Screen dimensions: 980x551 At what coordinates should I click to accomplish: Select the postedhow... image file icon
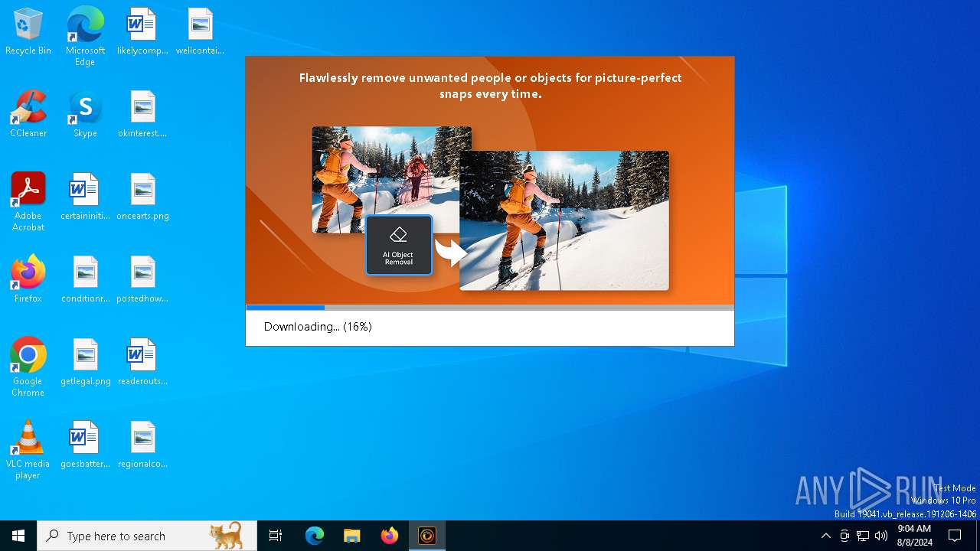coord(142,280)
